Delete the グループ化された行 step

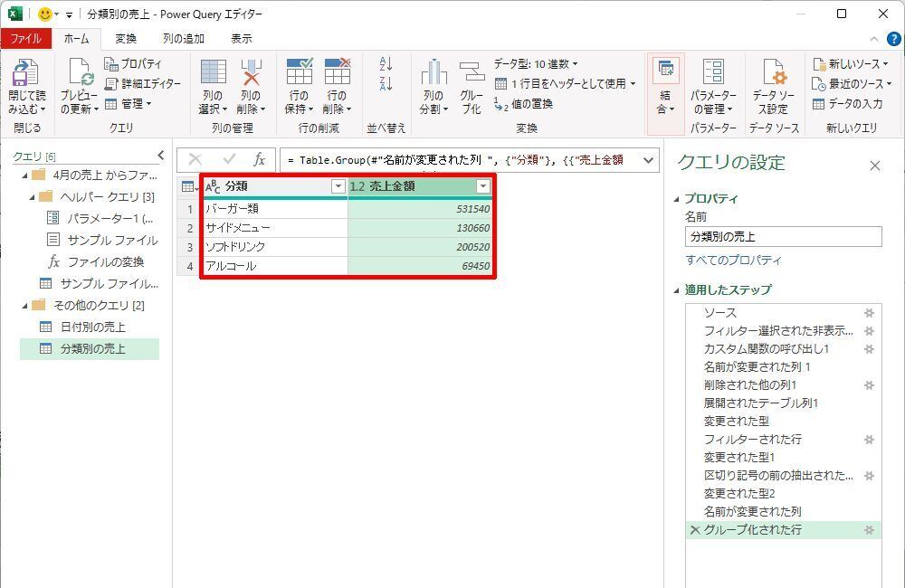tap(695, 530)
